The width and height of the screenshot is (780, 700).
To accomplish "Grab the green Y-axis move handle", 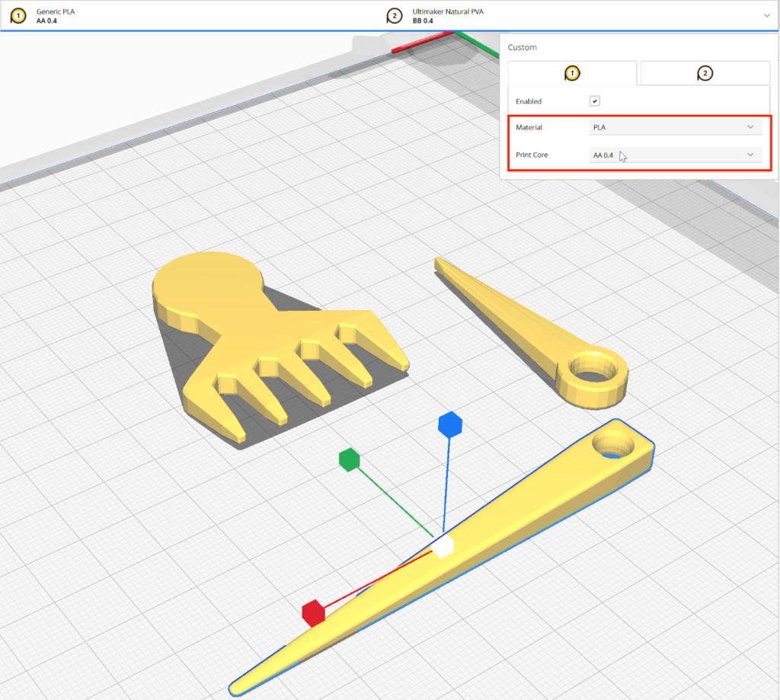I will pyautogui.click(x=349, y=459).
